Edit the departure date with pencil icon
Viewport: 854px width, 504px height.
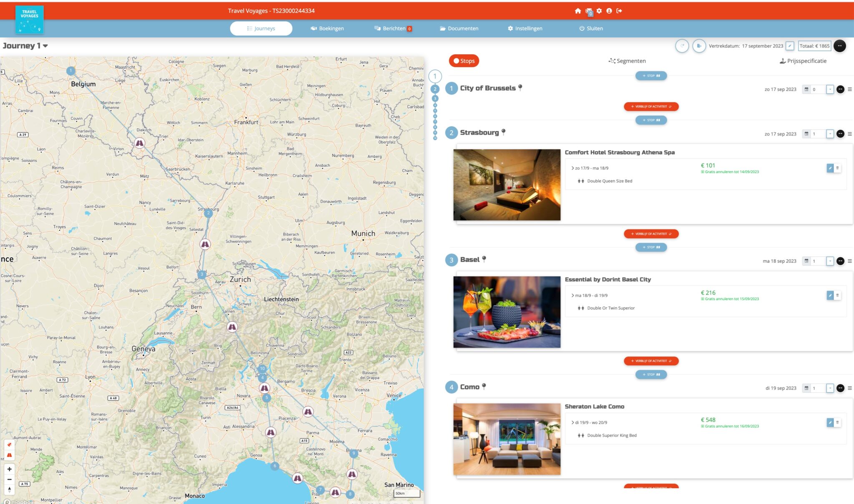point(790,46)
